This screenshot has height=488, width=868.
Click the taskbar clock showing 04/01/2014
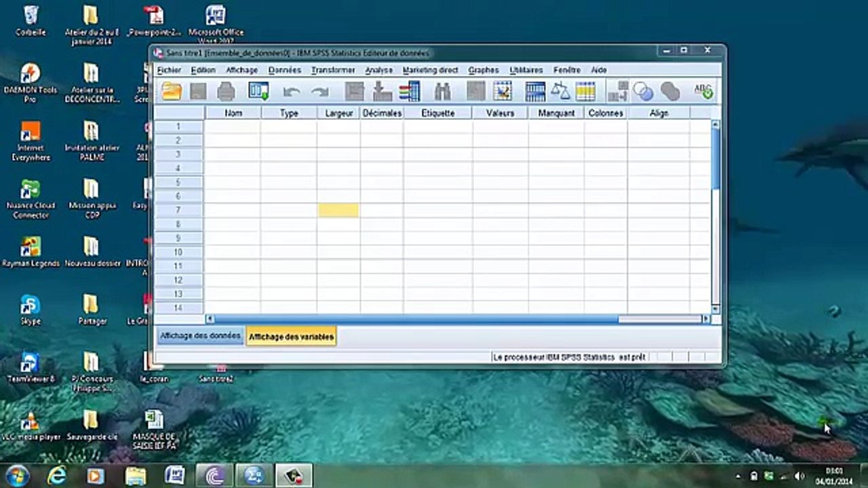(834, 476)
